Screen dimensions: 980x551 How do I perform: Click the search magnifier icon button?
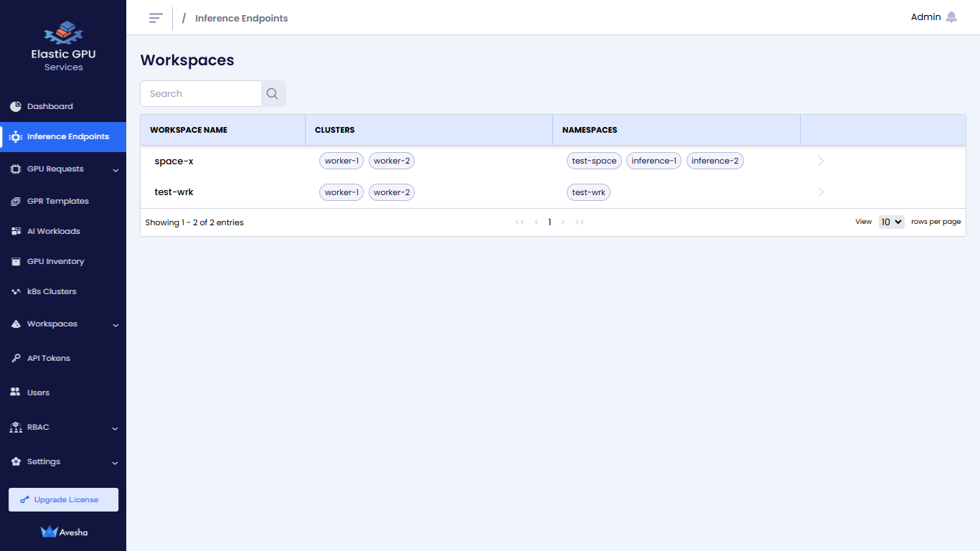click(x=273, y=94)
